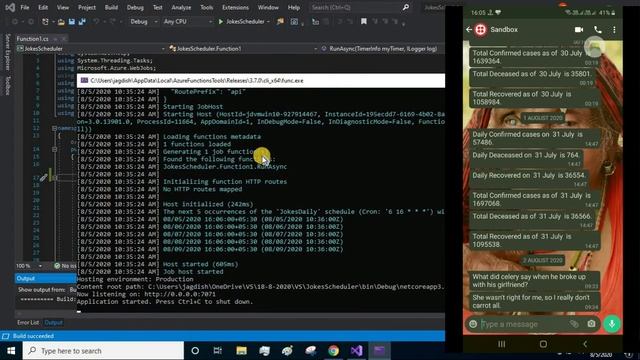Open Task View from the taskbar

point(218,351)
